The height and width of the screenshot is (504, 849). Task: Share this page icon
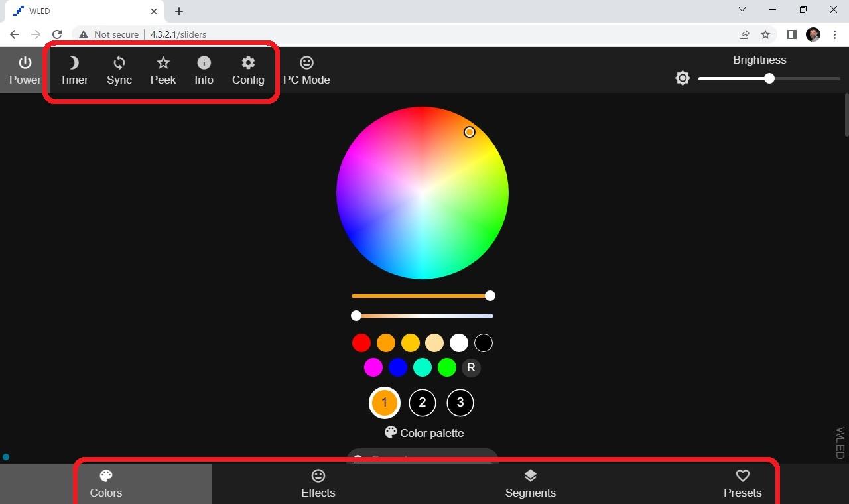744,34
